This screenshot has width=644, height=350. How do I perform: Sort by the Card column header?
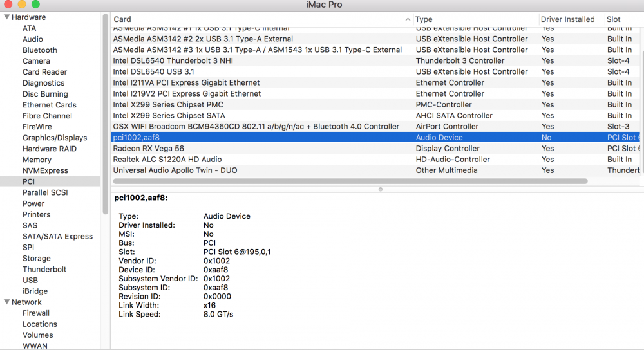pyautogui.click(x=122, y=19)
